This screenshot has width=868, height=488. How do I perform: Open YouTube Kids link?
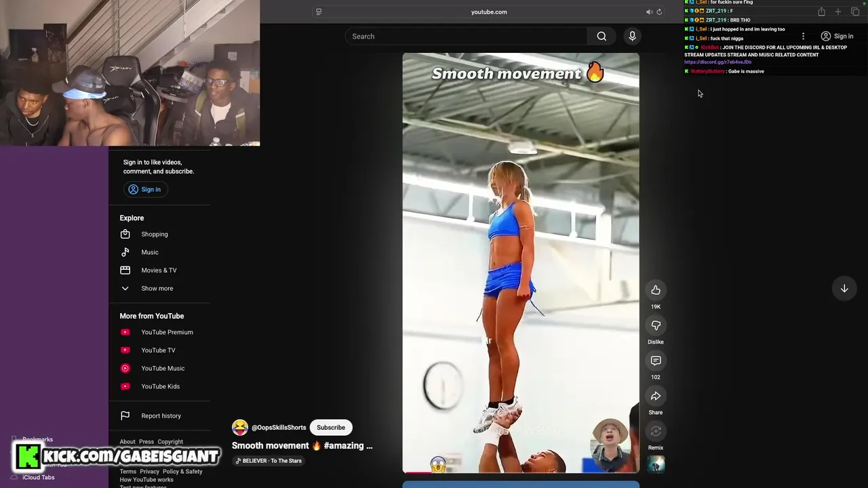tap(161, 386)
